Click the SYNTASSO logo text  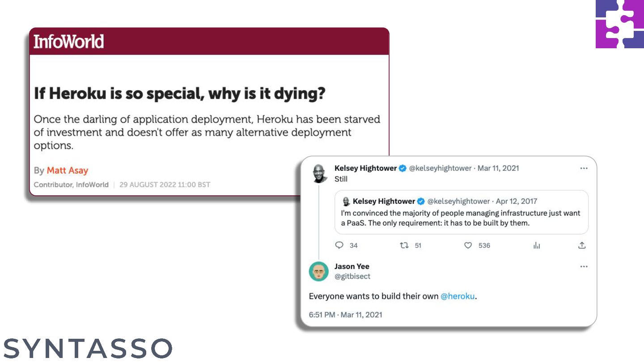[89, 349]
